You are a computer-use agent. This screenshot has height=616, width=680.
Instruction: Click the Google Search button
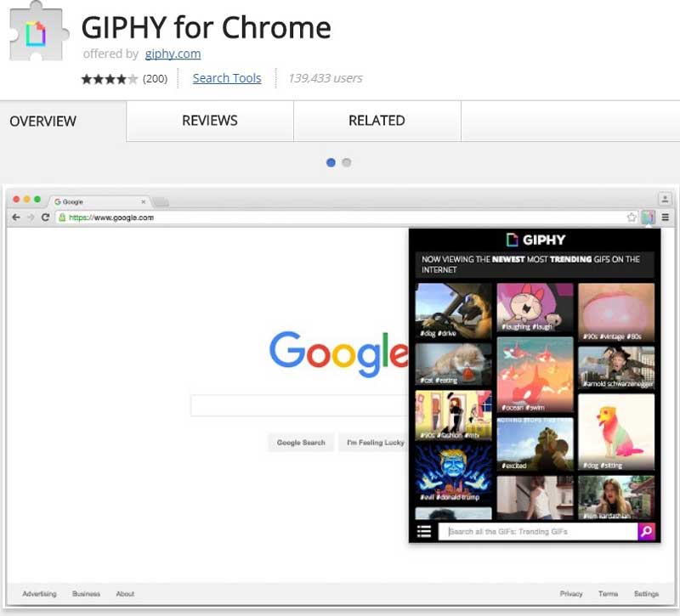(301, 443)
